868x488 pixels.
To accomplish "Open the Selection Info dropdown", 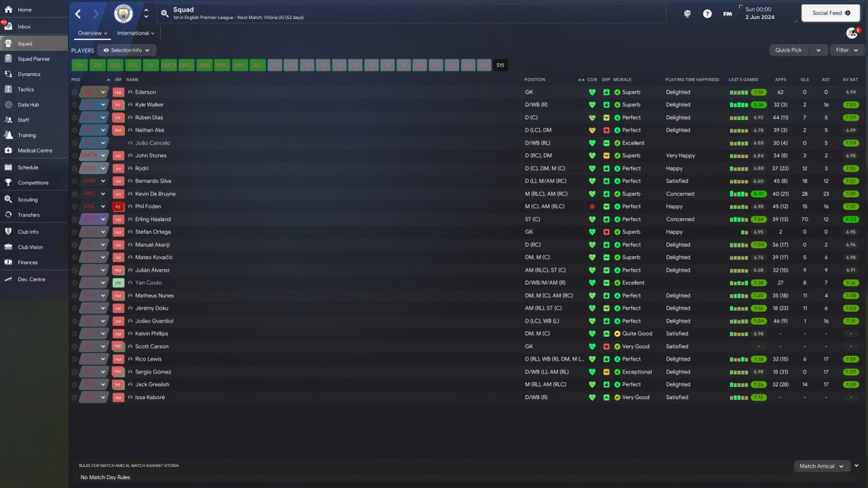I will (127, 50).
